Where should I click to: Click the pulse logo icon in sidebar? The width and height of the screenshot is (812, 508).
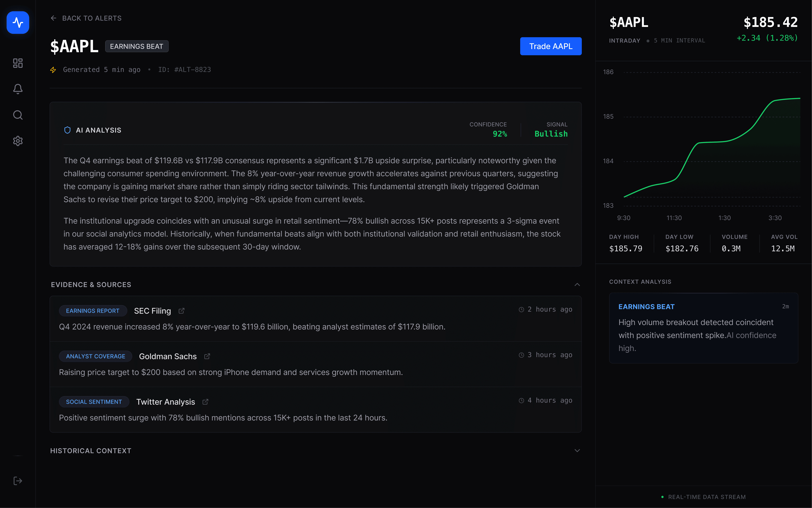18,23
